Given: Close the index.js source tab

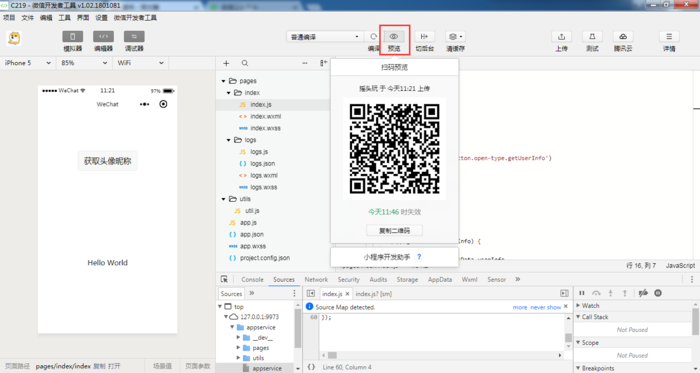Looking at the screenshot, I should (347, 294).
